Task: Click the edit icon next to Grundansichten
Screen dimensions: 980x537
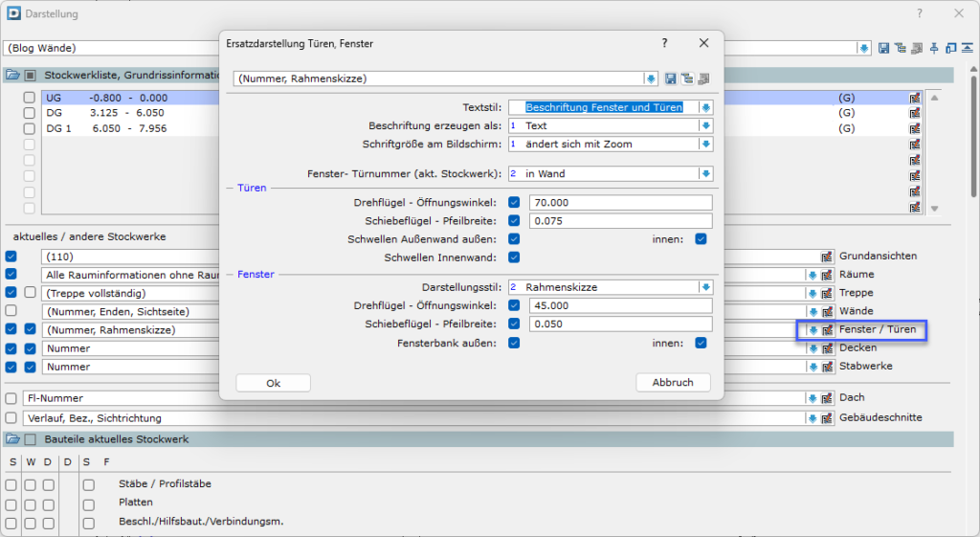Action: pyautogui.click(x=827, y=257)
